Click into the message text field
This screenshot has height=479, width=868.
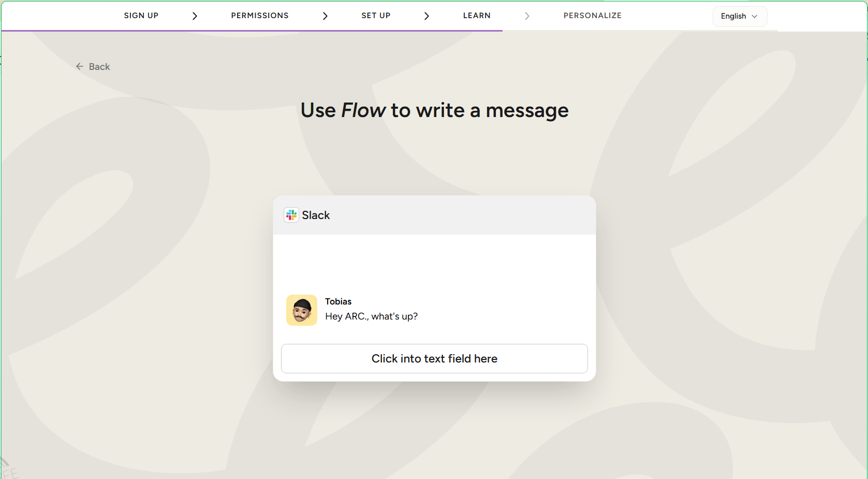click(x=434, y=358)
